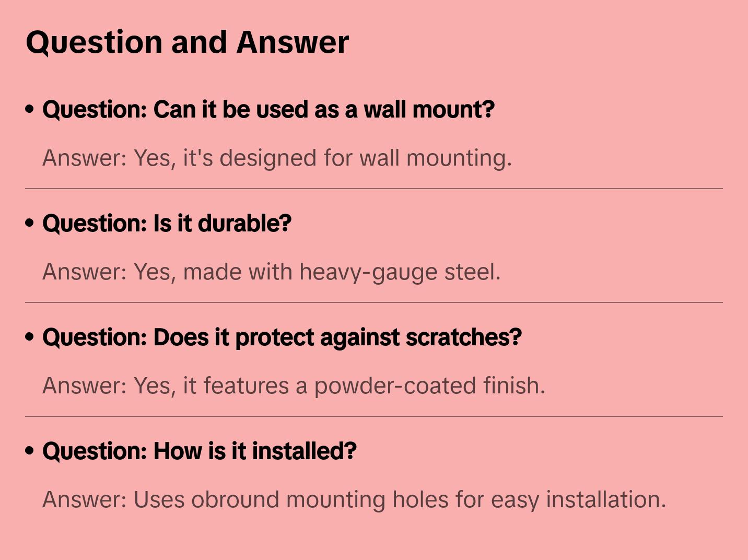Click the word "obround" in the last answer

pos(236,500)
